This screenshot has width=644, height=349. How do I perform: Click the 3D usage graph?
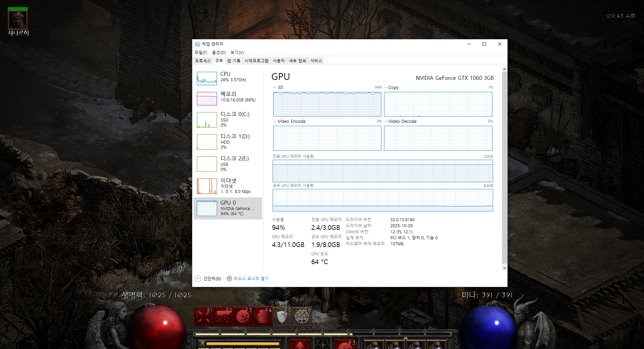coord(327,104)
